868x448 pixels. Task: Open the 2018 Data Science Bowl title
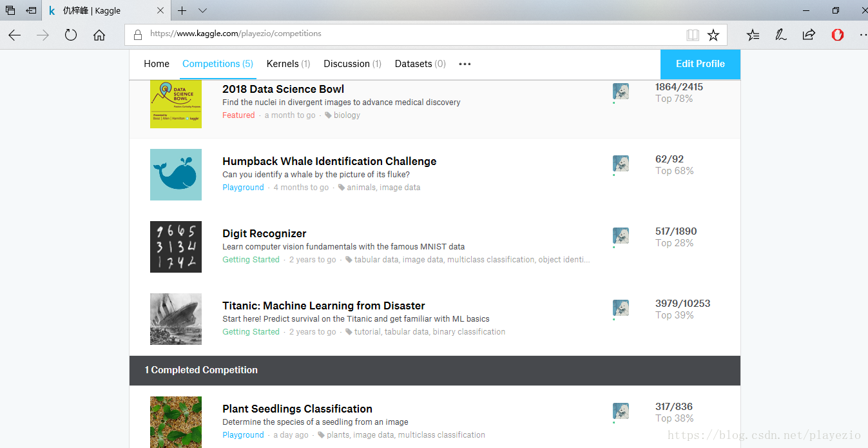(x=283, y=89)
